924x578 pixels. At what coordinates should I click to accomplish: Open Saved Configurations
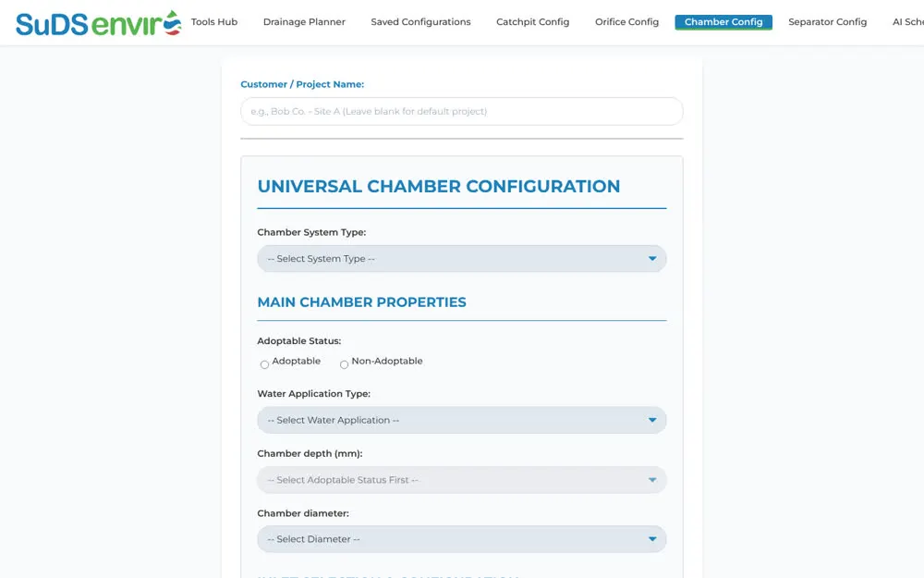(x=420, y=22)
